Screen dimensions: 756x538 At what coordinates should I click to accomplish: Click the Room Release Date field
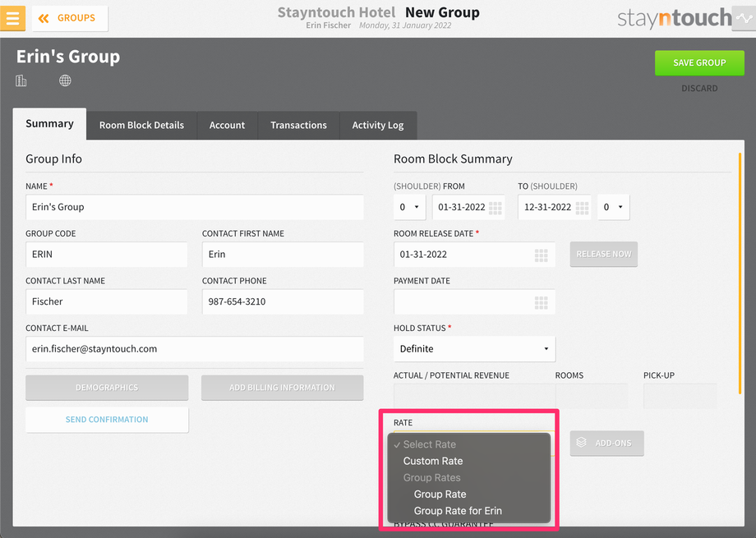474,254
